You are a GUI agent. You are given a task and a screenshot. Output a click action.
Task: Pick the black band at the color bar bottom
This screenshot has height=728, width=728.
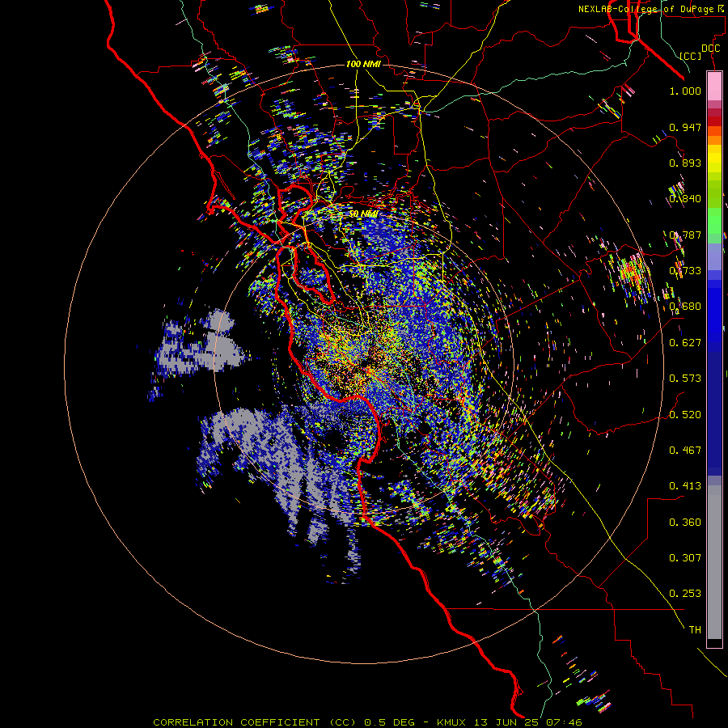[714, 642]
